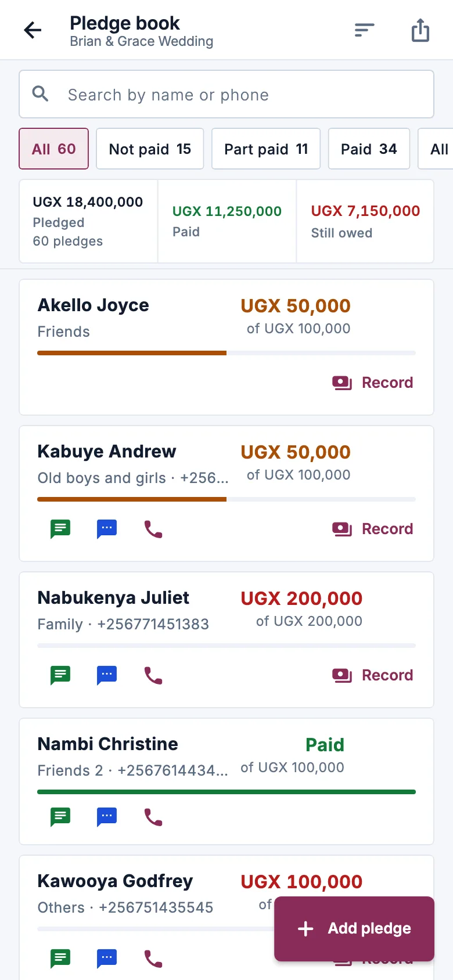The image size is (453, 980).
Task: Tap the share export icon
Action: click(x=420, y=30)
